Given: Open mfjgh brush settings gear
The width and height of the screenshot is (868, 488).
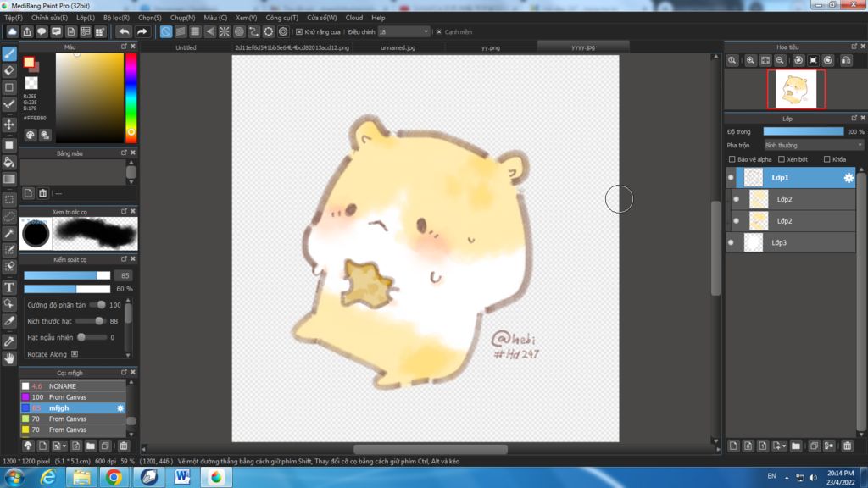Looking at the screenshot, I should tap(120, 408).
